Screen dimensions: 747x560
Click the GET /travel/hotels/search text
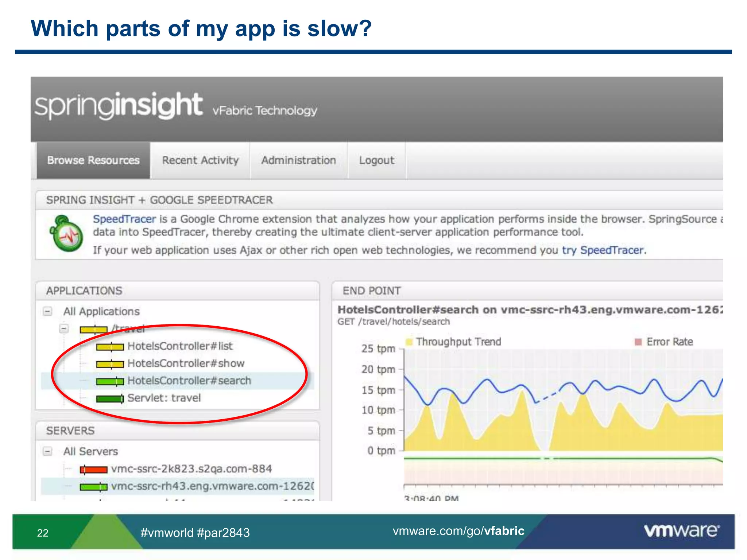point(394,322)
